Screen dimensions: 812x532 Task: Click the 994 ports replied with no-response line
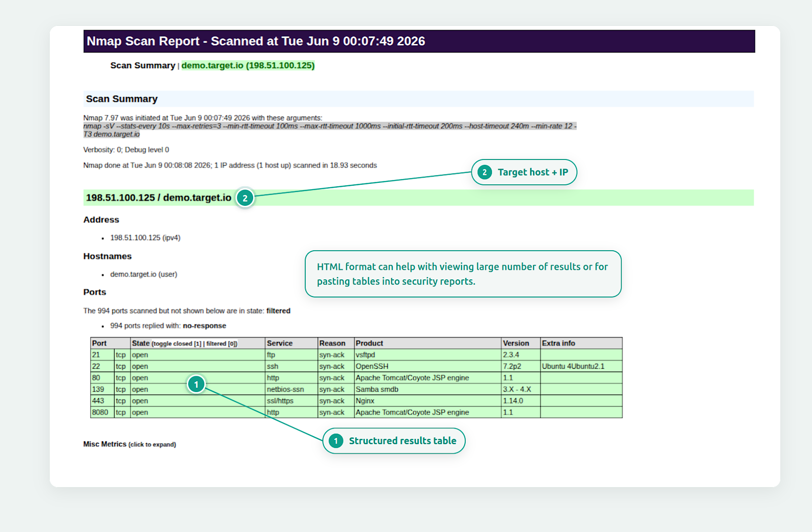(168, 326)
